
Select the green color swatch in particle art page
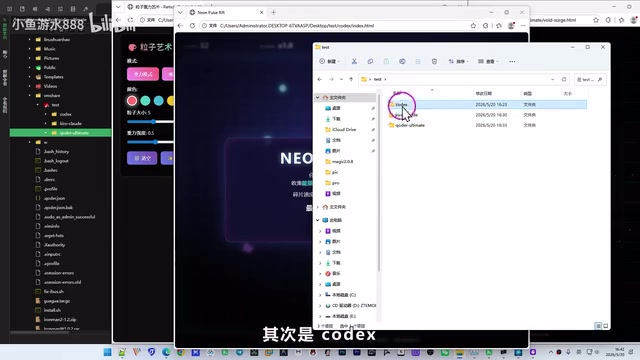pyautogui.click(x=145, y=100)
